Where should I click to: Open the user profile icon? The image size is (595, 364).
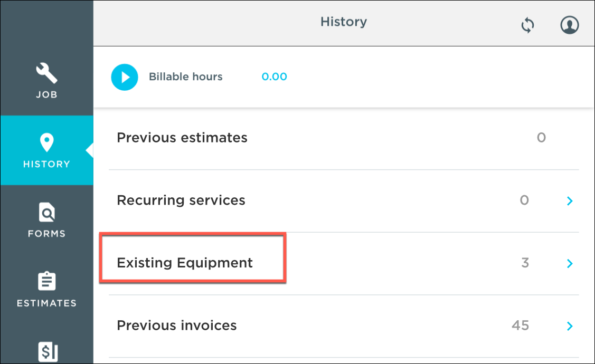570,25
